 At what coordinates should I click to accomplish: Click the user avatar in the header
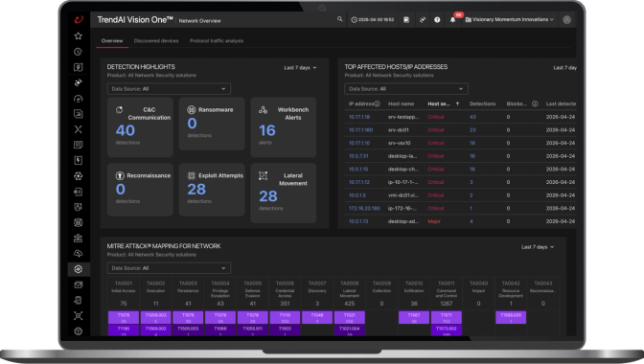pyautogui.click(x=566, y=20)
